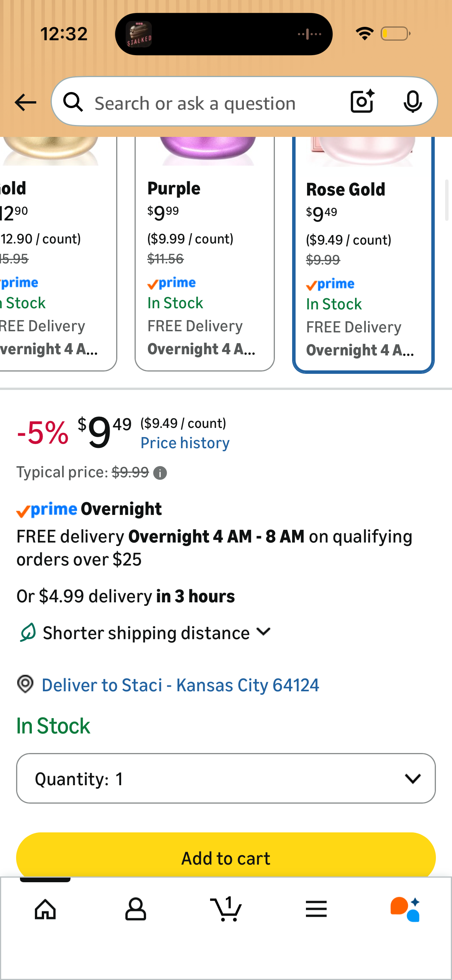Change delivery address Staci Kansas City

click(x=180, y=685)
